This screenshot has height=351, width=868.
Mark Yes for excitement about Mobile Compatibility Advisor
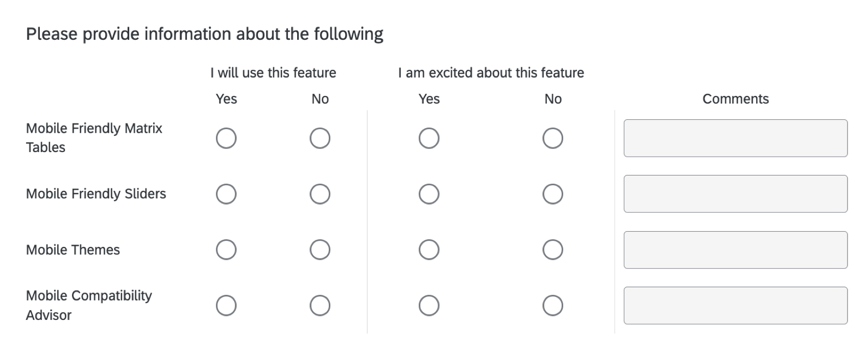point(428,306)
